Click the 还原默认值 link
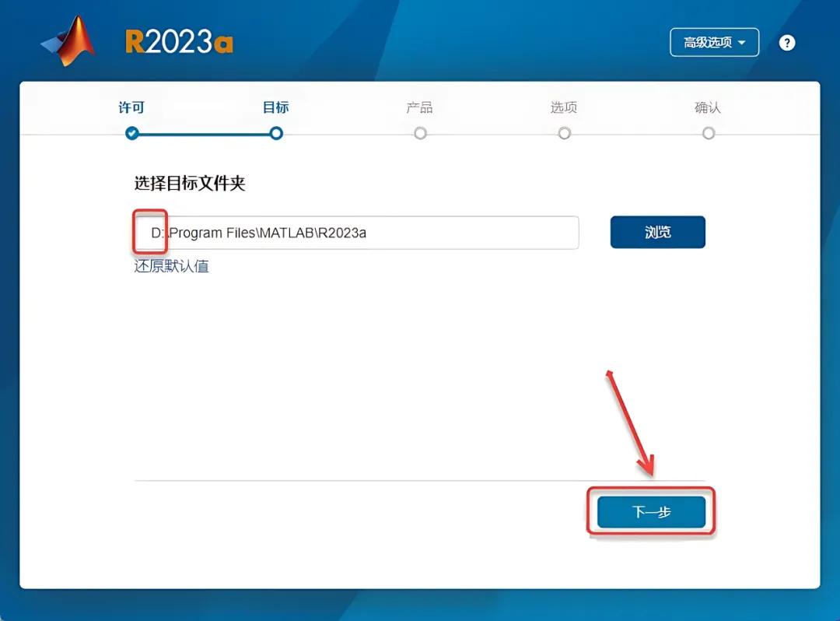Image resolution: width=840 pixels, height=621 pixels. click(x=171, y=266)
